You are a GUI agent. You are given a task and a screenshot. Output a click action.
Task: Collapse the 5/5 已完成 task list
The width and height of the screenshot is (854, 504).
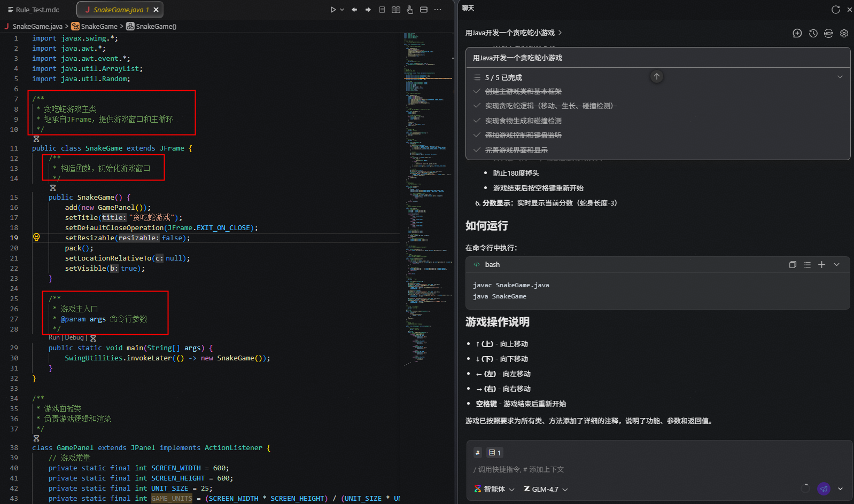point(840,77)
